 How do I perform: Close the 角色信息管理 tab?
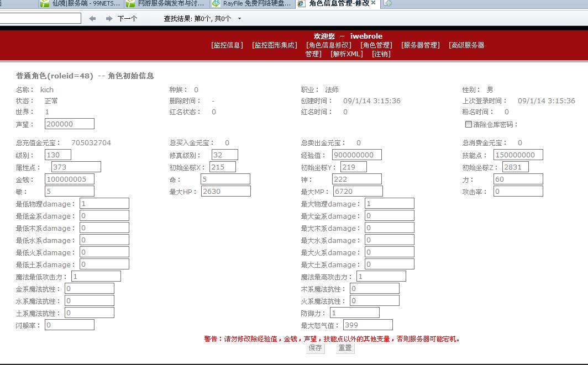pyautogui.click(x=374, y=3)
